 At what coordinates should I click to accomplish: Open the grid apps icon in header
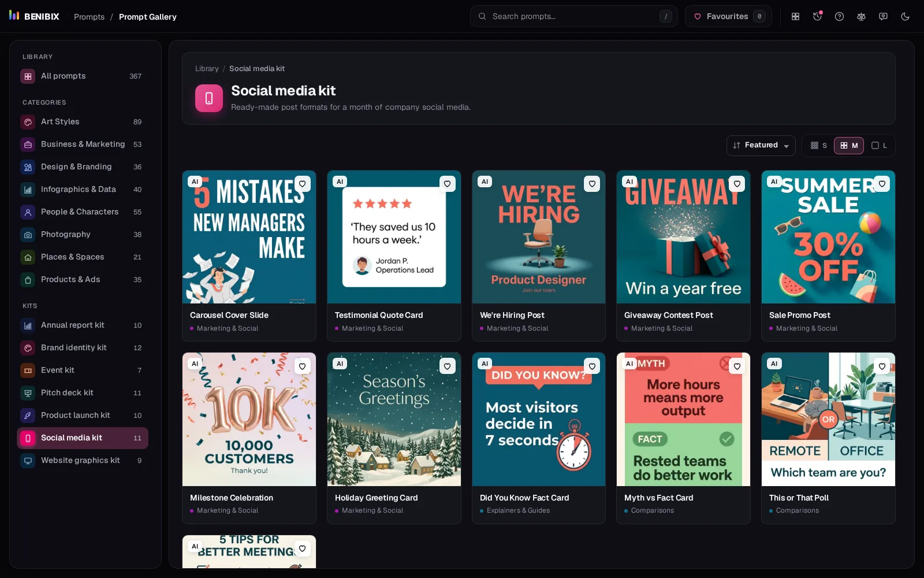[x=795, y=16]
